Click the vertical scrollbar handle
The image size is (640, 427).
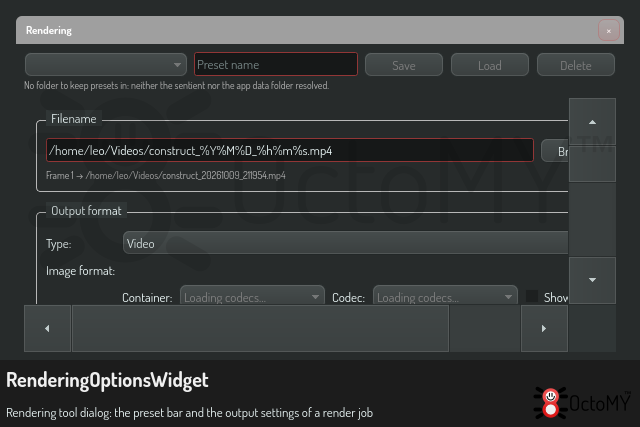click(x=592, y=164)
